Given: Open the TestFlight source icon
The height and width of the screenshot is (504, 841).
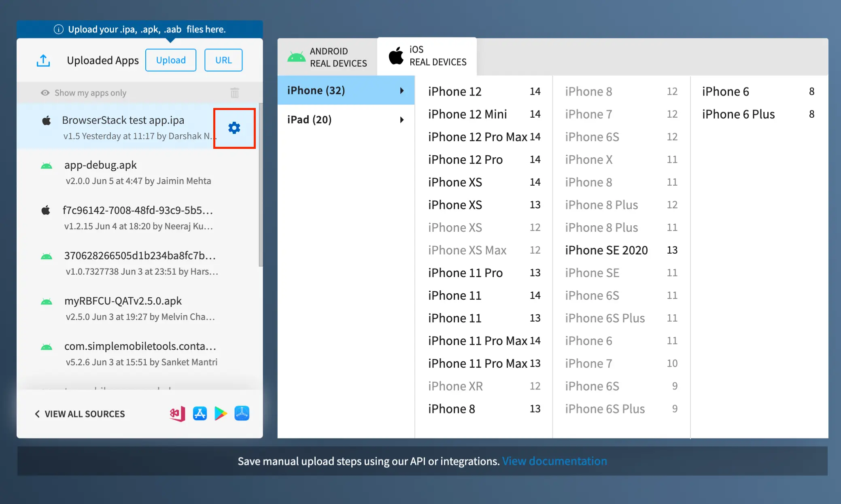Looking at the screenshot, I should click(x=242, y=413).
